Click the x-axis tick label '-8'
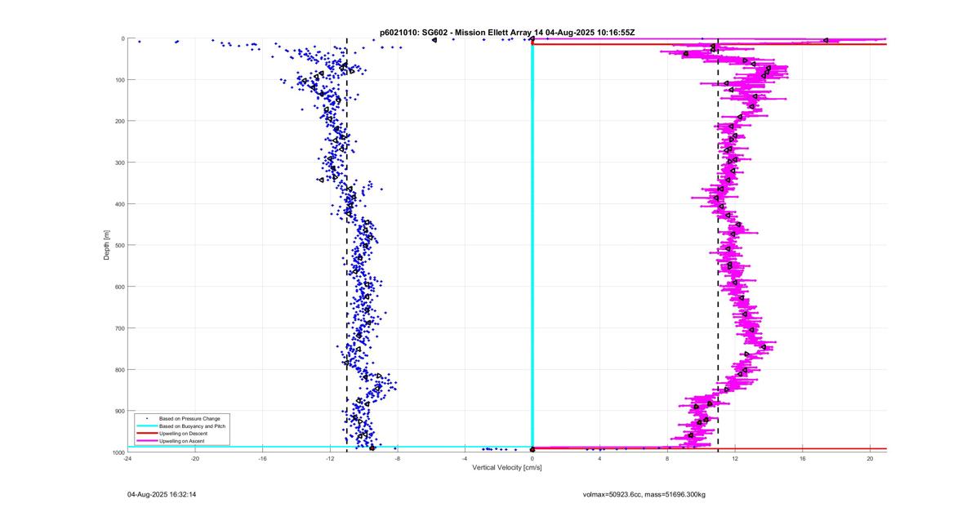Screen dimensions: 980x508 (398, 458)
